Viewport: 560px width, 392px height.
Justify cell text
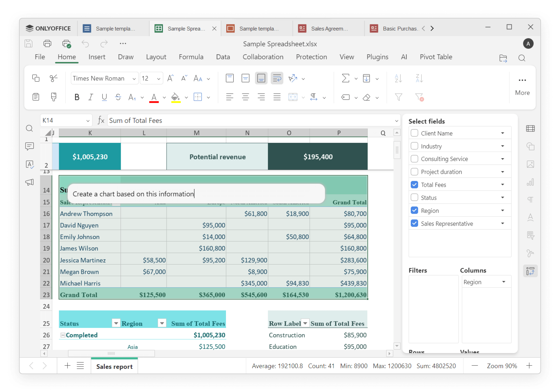tap(277, 97)
